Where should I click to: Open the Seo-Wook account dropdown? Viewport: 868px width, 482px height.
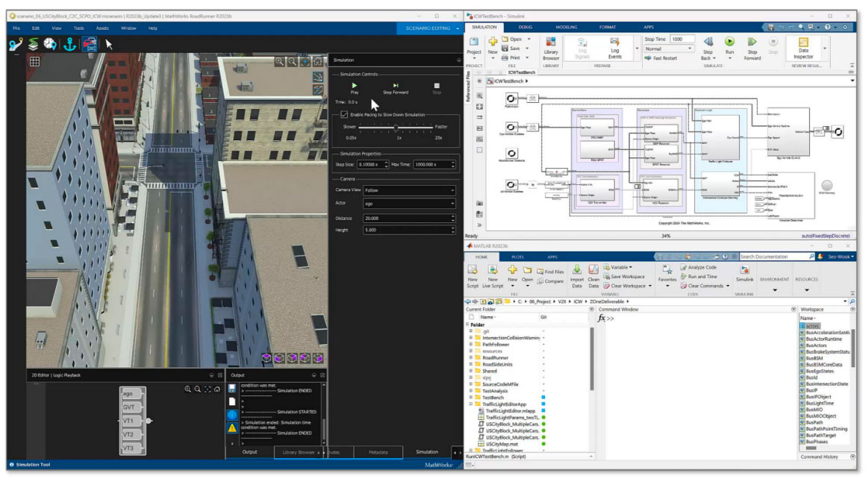coord(840,257)
